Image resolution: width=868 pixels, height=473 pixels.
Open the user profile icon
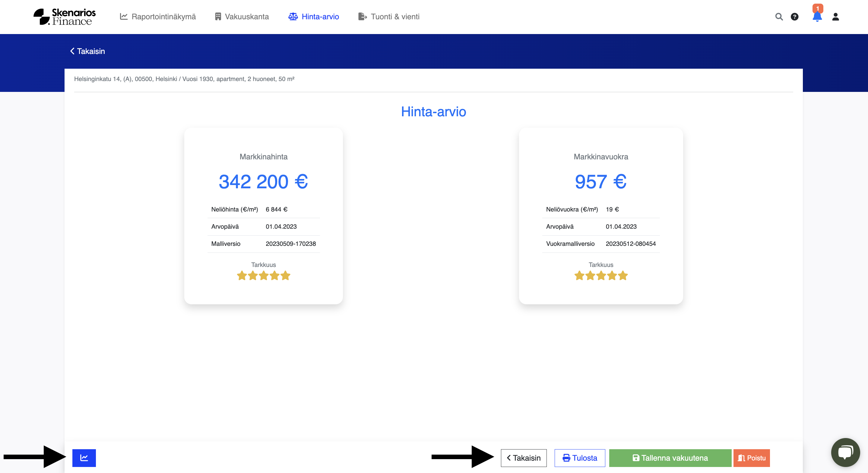pos(835,17)
